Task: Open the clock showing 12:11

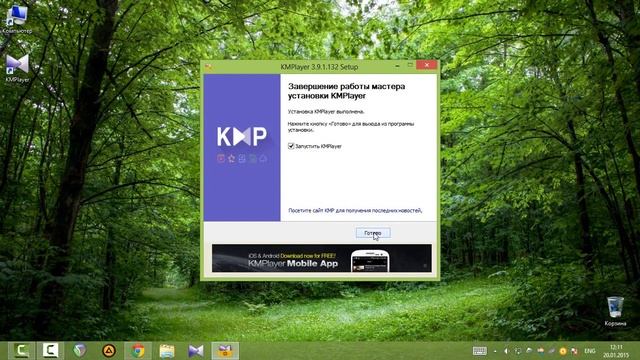Action: click(x=616, y=351)
